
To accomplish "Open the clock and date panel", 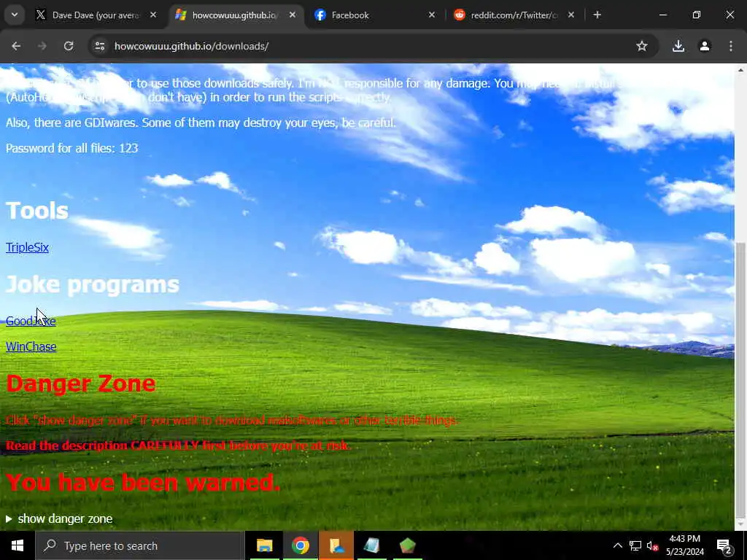I will (684, 545).
